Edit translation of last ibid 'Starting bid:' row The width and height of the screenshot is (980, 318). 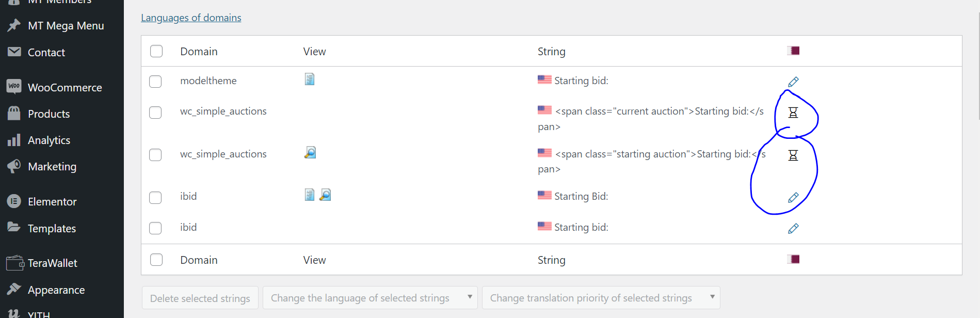(793, 228)
